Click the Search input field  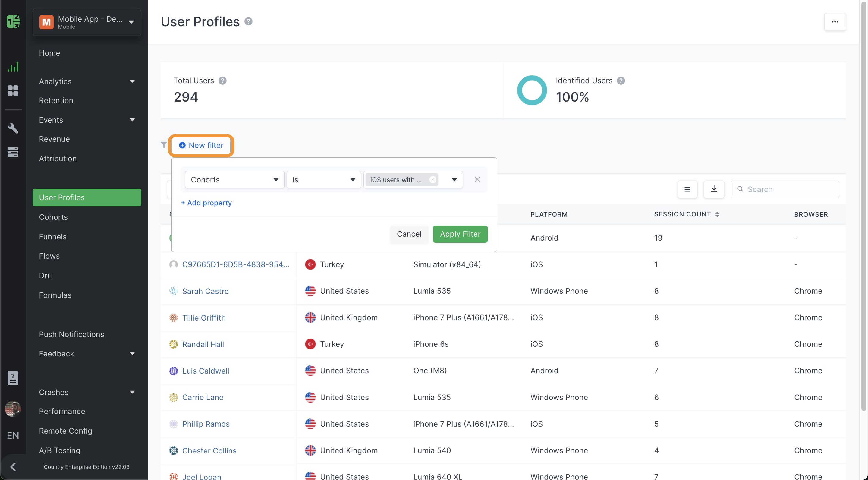tap(785, 189)
